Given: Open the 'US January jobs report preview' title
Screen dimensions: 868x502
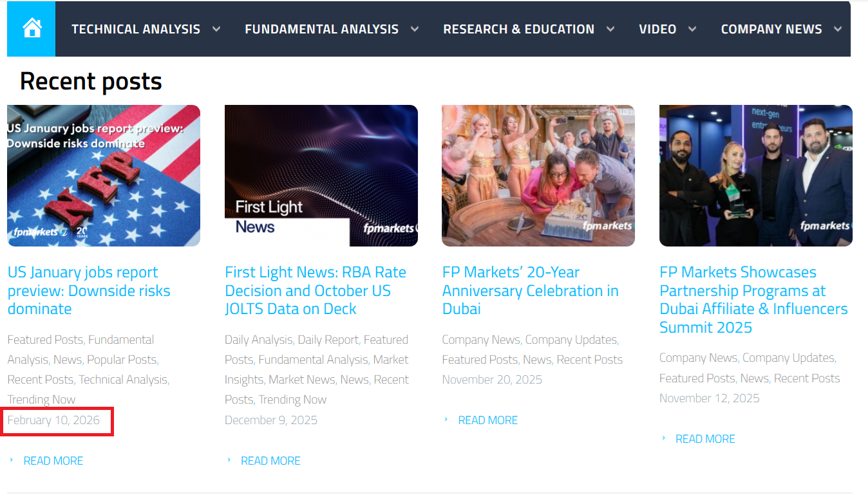Looking at the screenshot, I should 89,290.
